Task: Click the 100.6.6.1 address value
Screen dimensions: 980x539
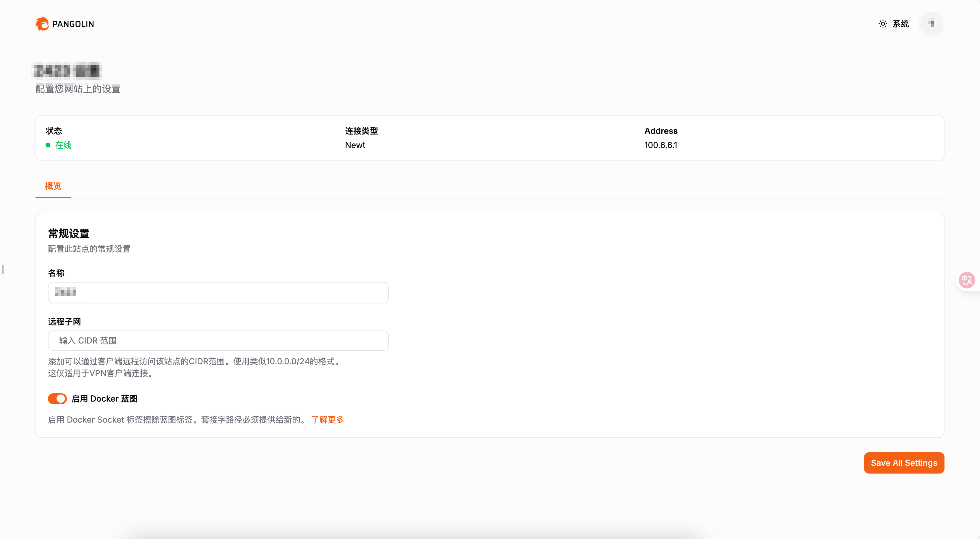Action: tap(660, 145)
